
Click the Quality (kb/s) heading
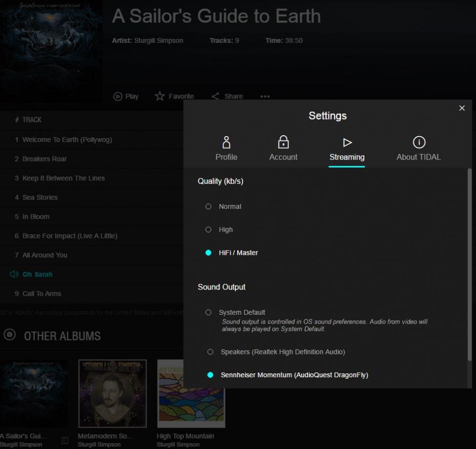(220, 181)
